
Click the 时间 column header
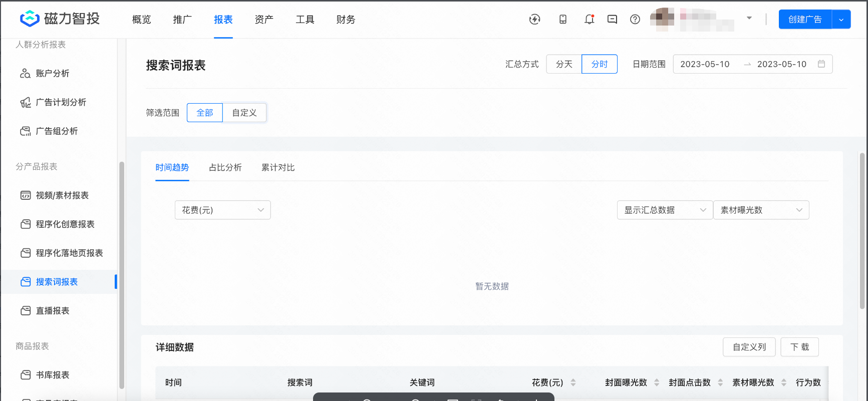pos(173,382)
